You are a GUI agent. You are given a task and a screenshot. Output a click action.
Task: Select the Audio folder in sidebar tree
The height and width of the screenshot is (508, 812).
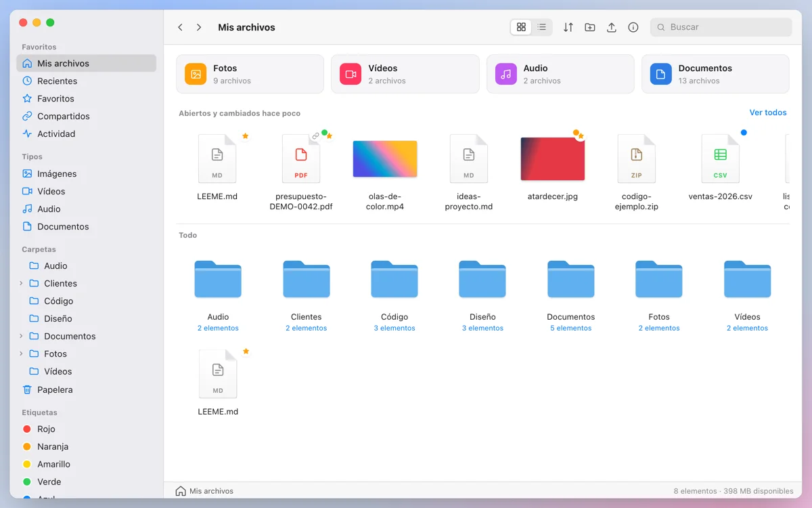point(87,266)
